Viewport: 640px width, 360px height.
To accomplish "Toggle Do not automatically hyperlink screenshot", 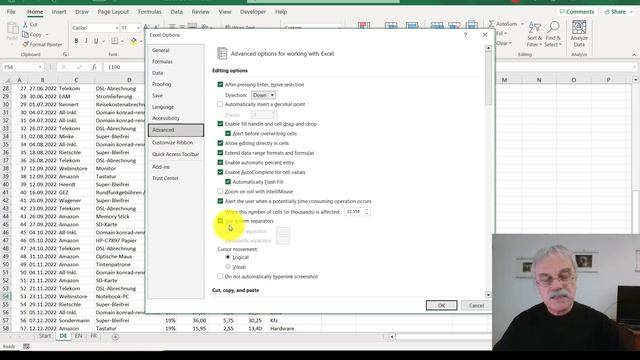I will pos(220,276).
